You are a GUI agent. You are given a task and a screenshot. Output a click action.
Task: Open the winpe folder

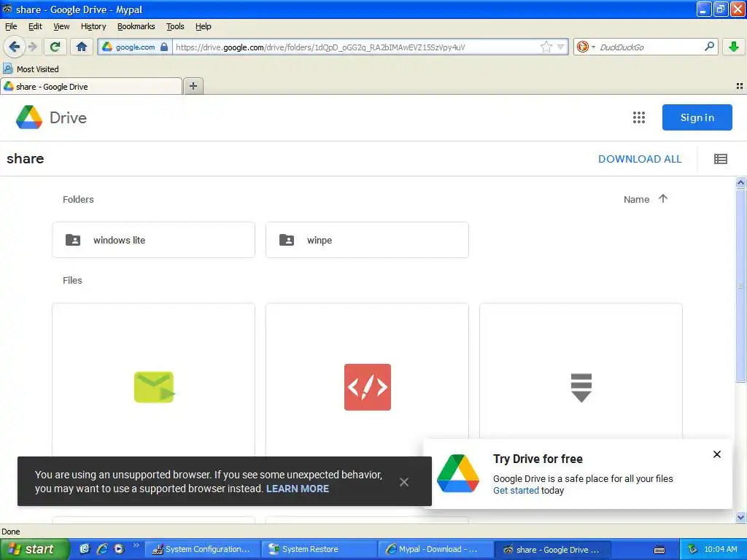pyautogui.click(x=367, y=240)
